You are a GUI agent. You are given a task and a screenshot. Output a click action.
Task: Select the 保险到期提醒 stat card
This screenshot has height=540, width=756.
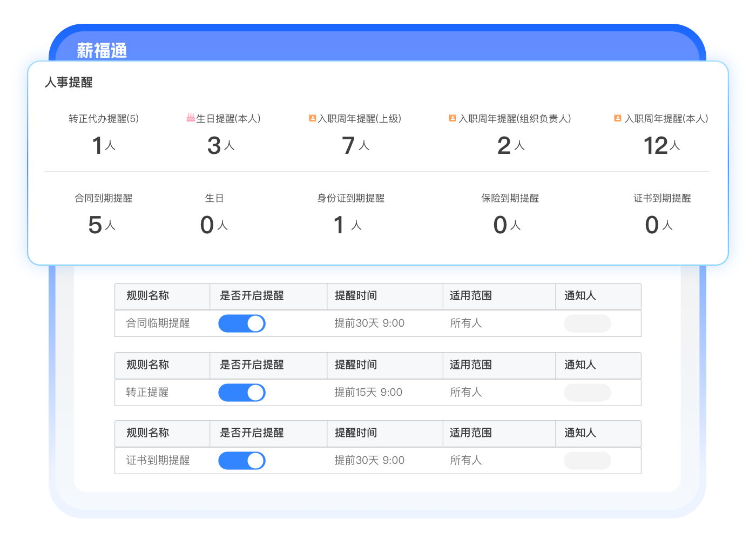tap(510, 213)
